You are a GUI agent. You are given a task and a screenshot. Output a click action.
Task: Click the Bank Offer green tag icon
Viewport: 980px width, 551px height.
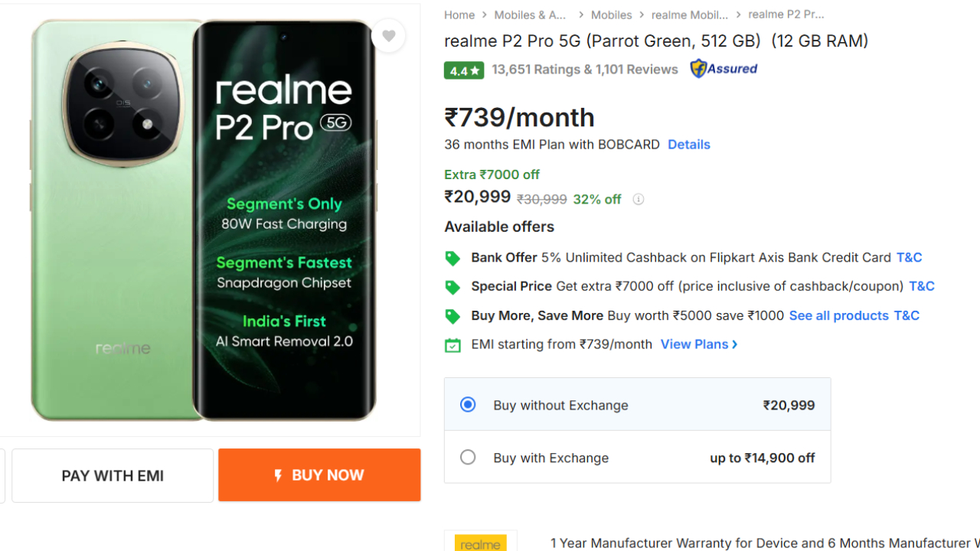tap(452, 259)
